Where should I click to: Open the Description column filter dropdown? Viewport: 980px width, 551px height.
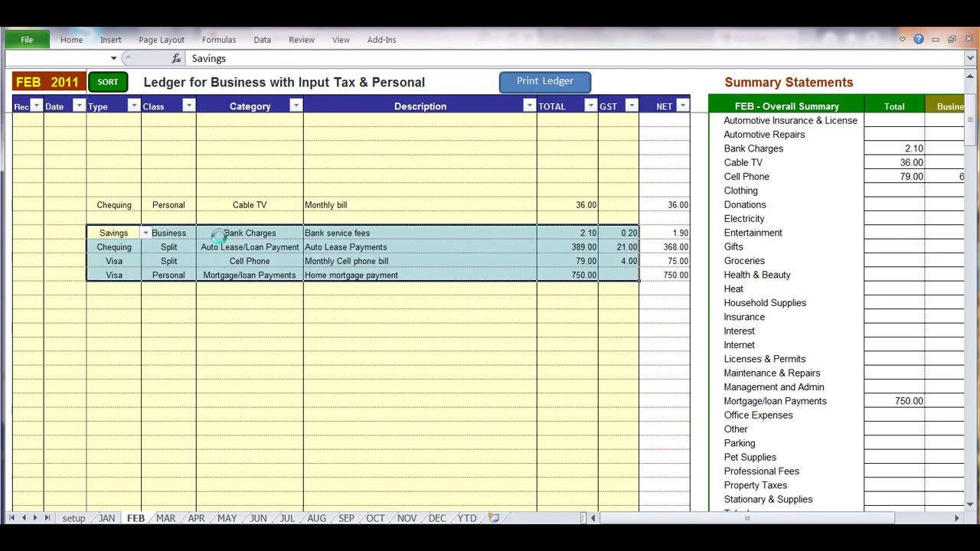(x=530, y=106)
